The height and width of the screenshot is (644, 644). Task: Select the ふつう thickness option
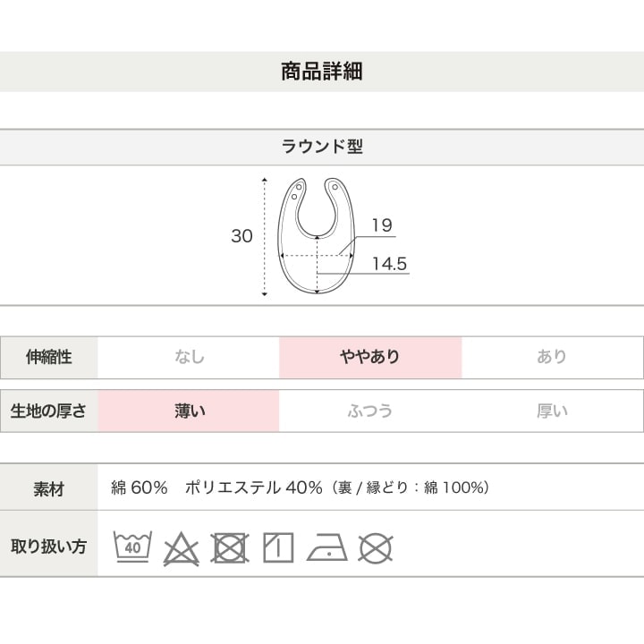pyautogui.click(x=370, y=411)
